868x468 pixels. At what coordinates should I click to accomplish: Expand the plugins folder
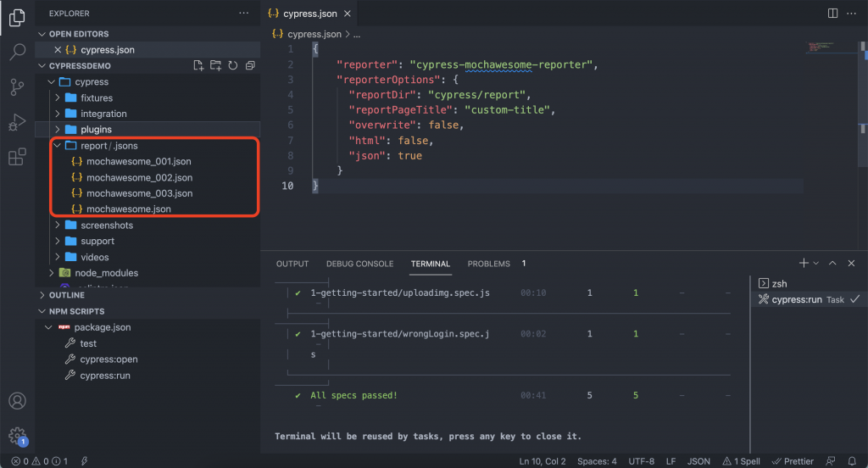tap(57, 130)
